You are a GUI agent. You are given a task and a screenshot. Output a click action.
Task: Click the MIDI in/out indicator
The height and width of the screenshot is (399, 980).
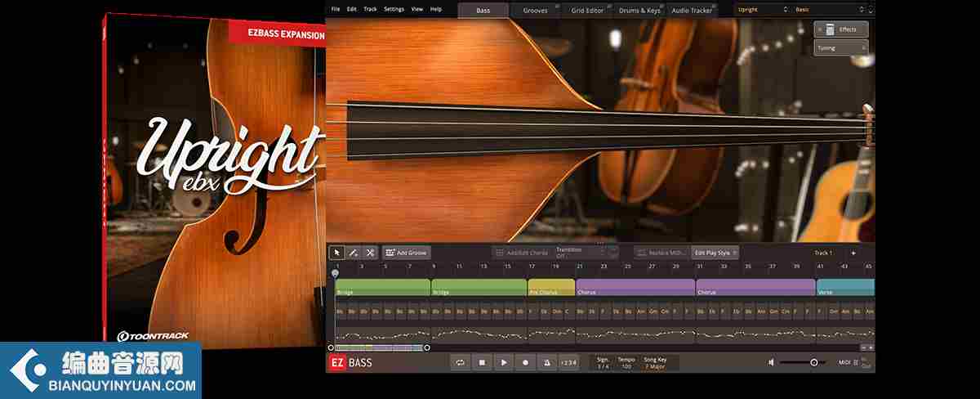click(855, 362)
